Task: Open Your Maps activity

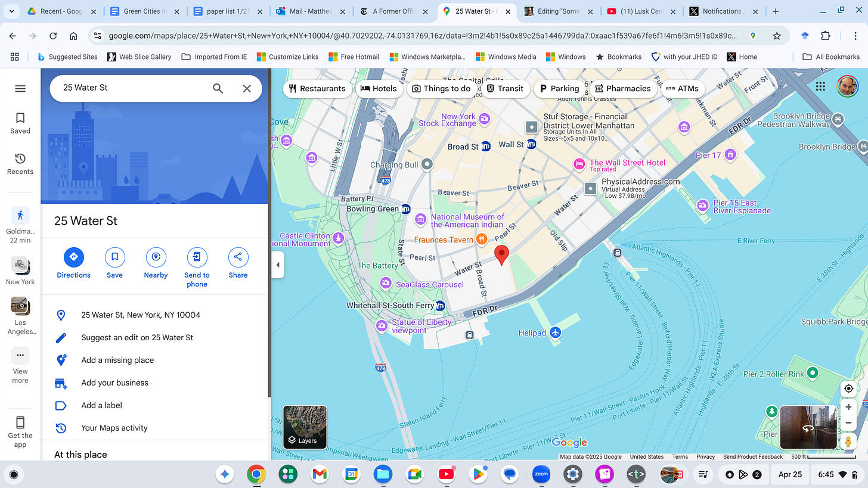Action: click(x=155, y=428)
